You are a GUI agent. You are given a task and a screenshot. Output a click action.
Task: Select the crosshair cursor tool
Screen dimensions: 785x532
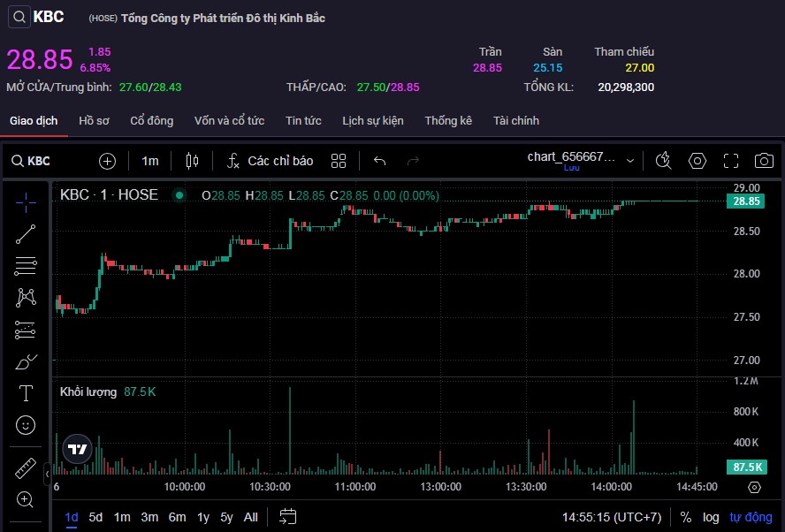pyautogui.click(x=26, y=201)
